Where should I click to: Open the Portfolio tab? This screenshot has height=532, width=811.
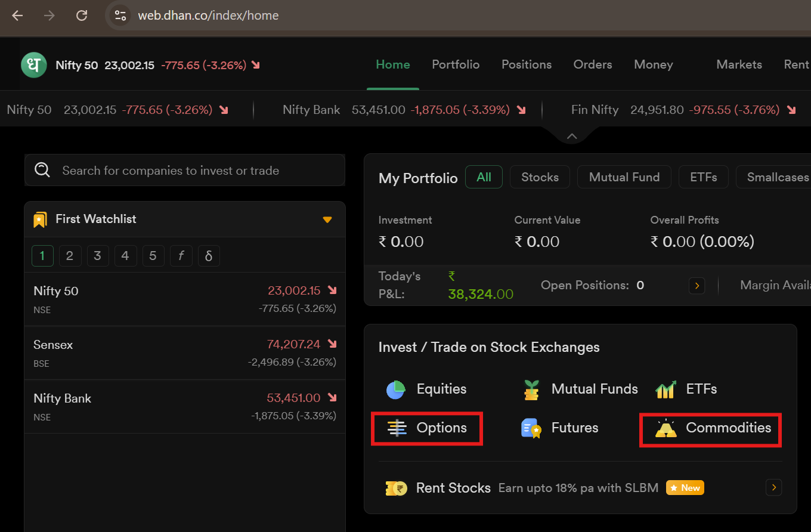pyautogui.click(x=456, y=64)
